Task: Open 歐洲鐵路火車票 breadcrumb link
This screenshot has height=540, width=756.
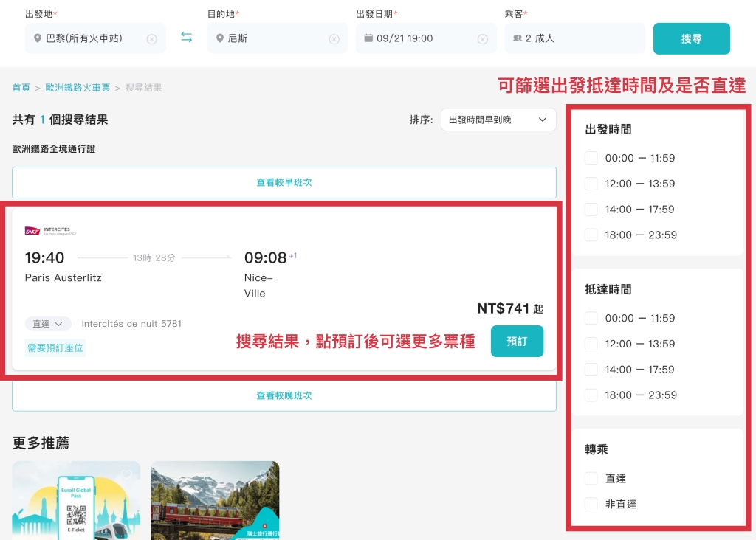Action: pyautogui.click(x=78, y=88)
